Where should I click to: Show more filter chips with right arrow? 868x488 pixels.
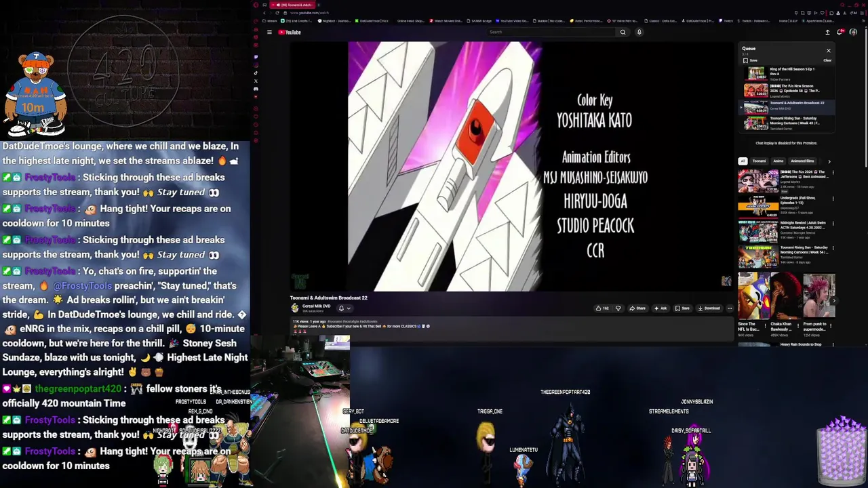[x=829, y=161]
